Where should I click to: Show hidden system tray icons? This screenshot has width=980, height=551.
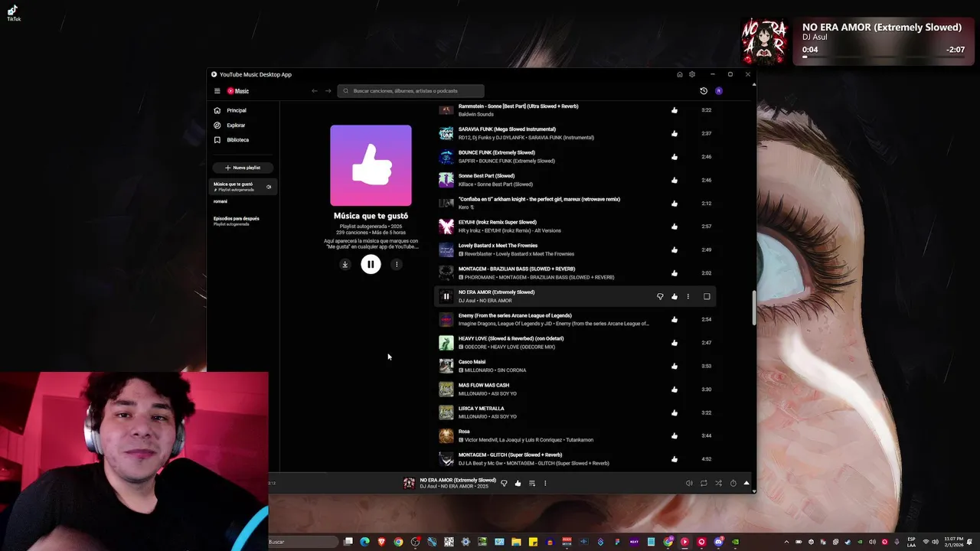[786, 542]
